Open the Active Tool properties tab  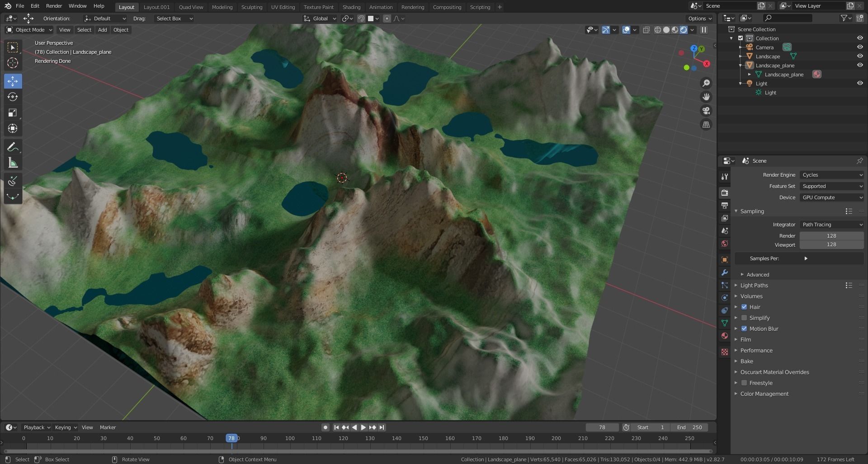[x=724, y=177]
